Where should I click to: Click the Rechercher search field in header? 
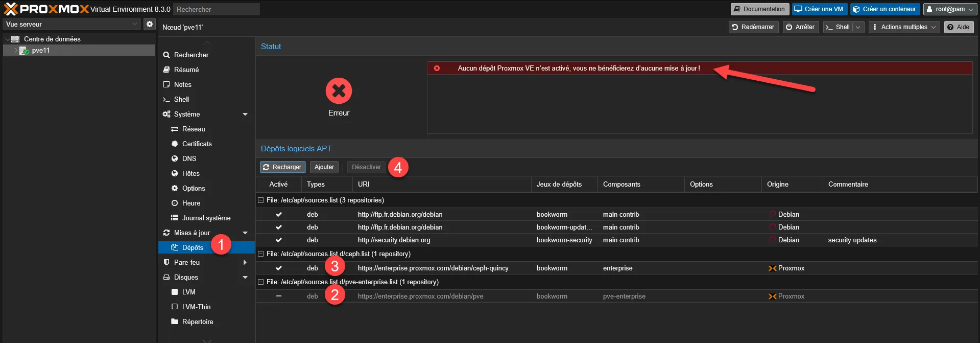click(x=216, y=9)
